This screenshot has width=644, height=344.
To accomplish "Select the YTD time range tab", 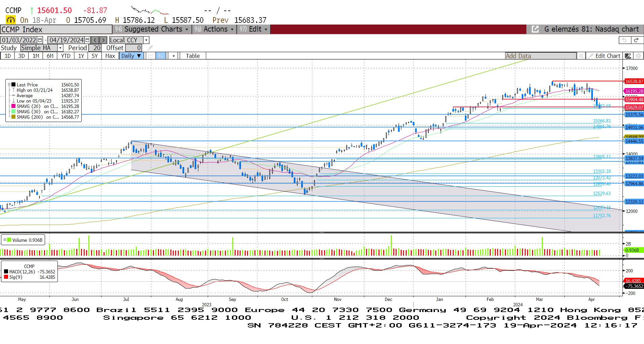I will click(x=66, y=56).
